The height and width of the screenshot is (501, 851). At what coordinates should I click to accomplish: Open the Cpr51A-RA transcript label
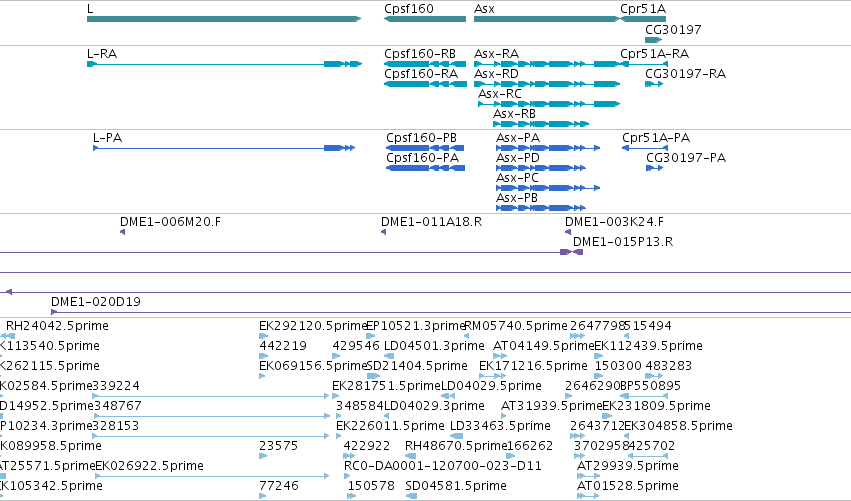(655, 54)
